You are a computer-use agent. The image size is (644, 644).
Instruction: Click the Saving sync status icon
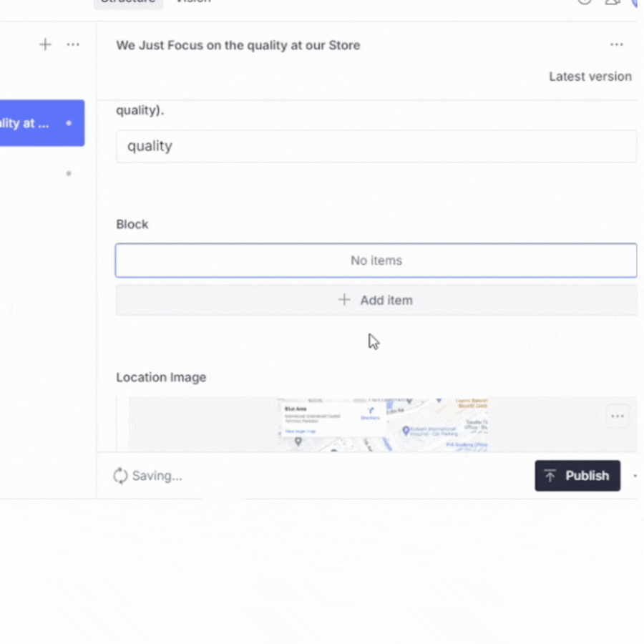pyautogui.click(x=120, y=476)
